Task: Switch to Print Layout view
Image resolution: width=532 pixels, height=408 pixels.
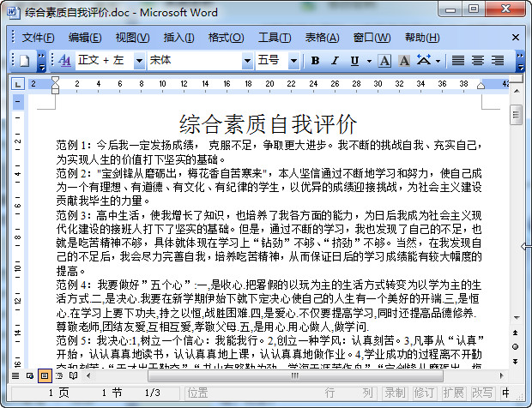Action: (45, 375)
